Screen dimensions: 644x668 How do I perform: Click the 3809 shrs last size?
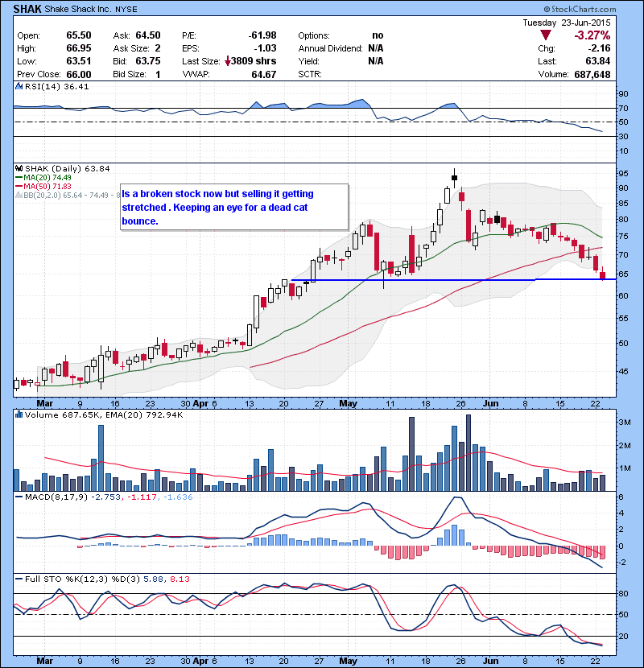tap(254, 61)
